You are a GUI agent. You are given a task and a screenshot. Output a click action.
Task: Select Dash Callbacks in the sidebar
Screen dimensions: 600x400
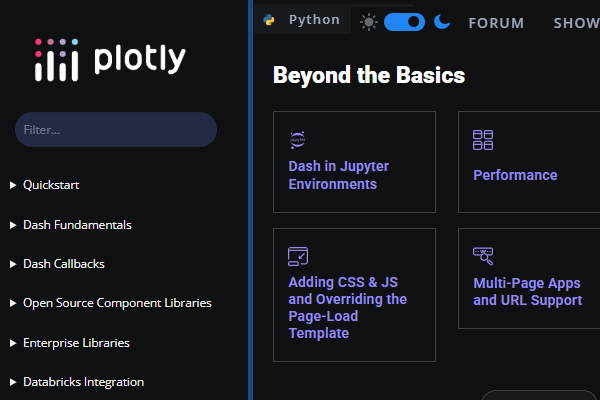[x=64, y=264]
